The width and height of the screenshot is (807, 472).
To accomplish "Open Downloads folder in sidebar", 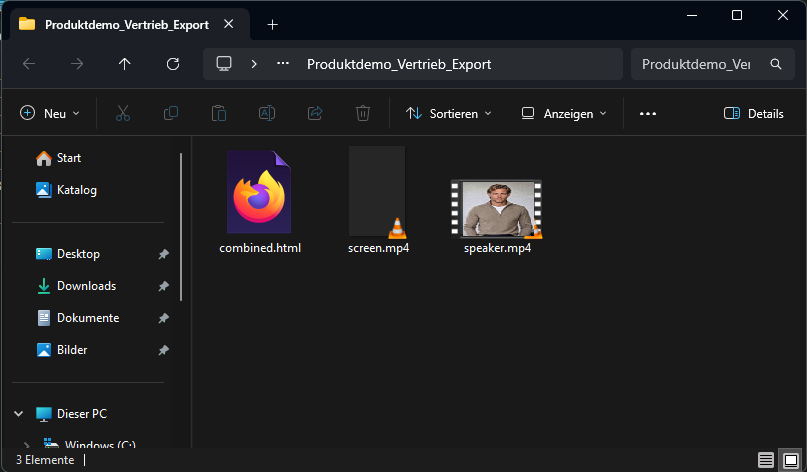I will pyautogui.click(x=76, y=286).
